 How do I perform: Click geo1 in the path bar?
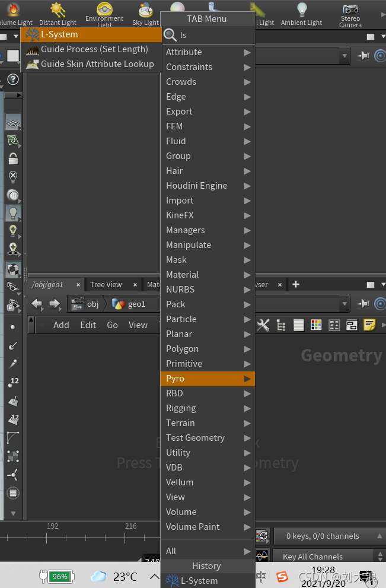point(129,304)
